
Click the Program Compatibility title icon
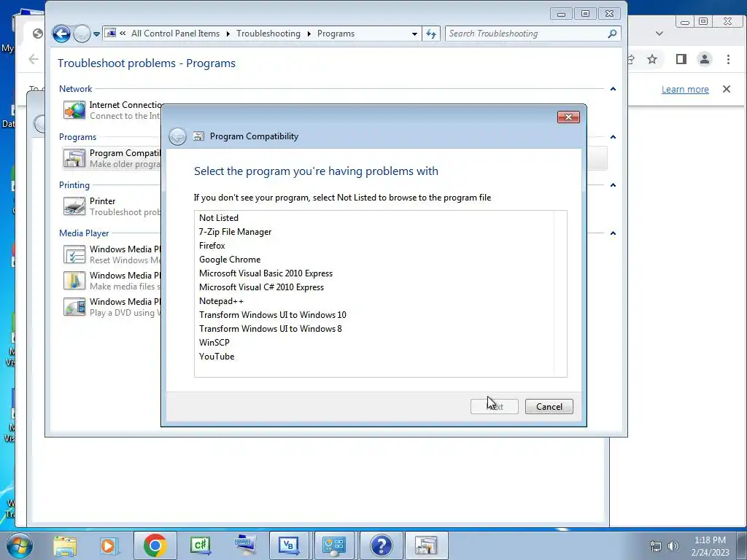[x=198, y=136]
